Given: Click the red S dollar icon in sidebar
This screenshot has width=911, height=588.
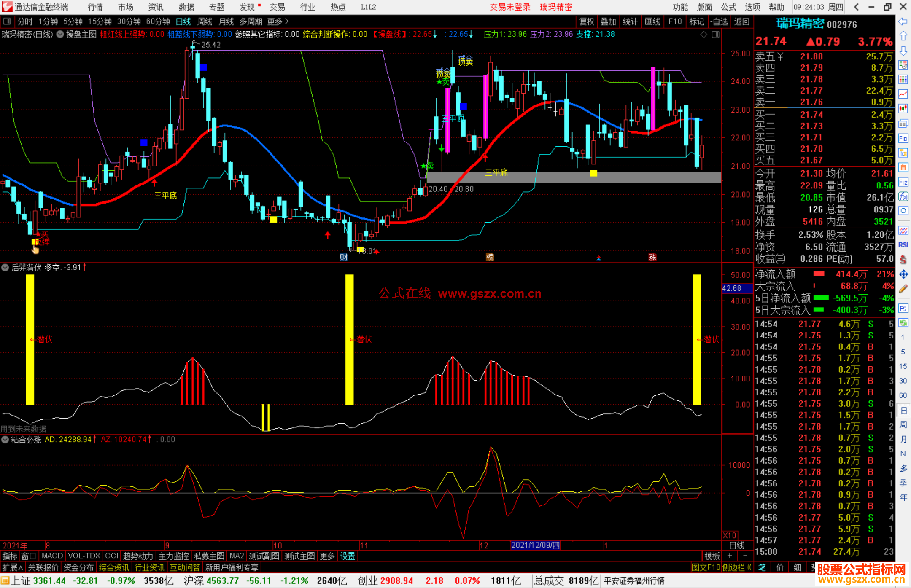Looking at the screenshot, I should coord(903,260).
